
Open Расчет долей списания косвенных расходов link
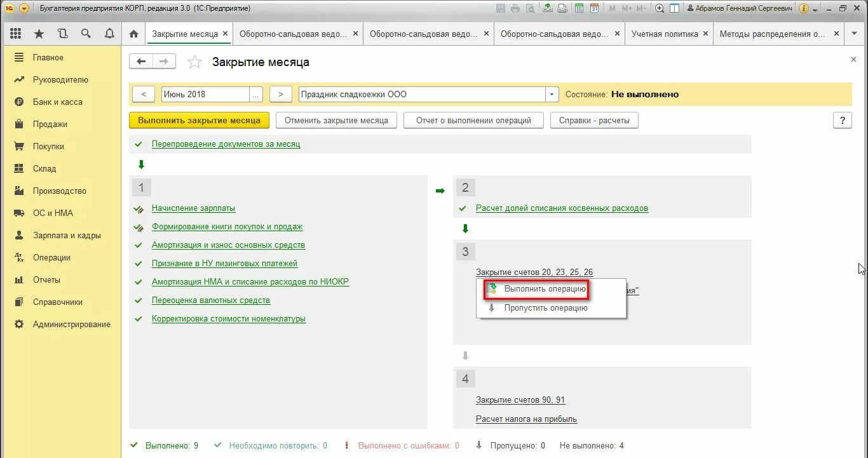(562, 208)
